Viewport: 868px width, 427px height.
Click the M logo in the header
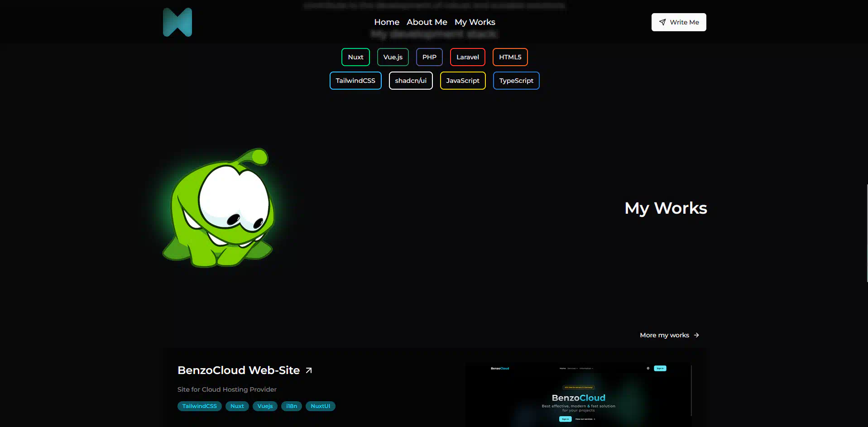[177, 22]
